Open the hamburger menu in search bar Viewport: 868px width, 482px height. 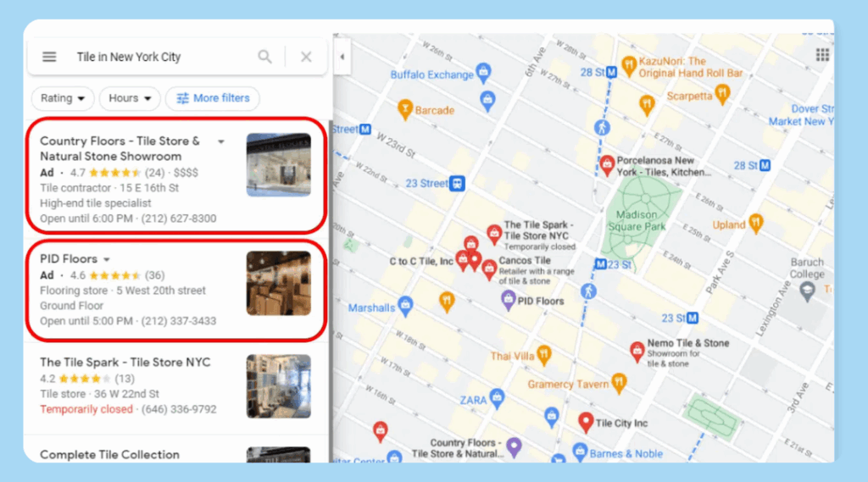[x=49, y=57]
